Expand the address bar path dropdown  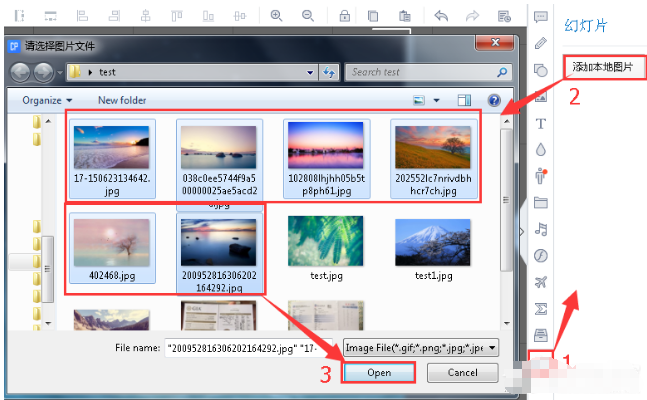click(x=310, y=73)
